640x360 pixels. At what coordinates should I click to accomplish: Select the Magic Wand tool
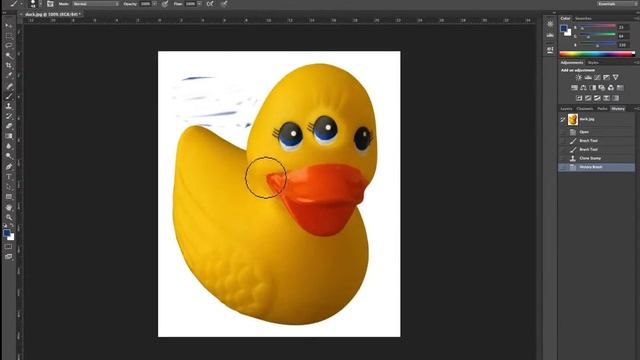(9, 56)
